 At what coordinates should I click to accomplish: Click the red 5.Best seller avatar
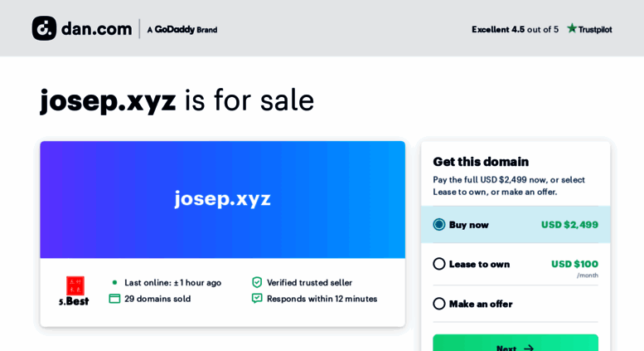pyautogui.click(x=75, y=285)
